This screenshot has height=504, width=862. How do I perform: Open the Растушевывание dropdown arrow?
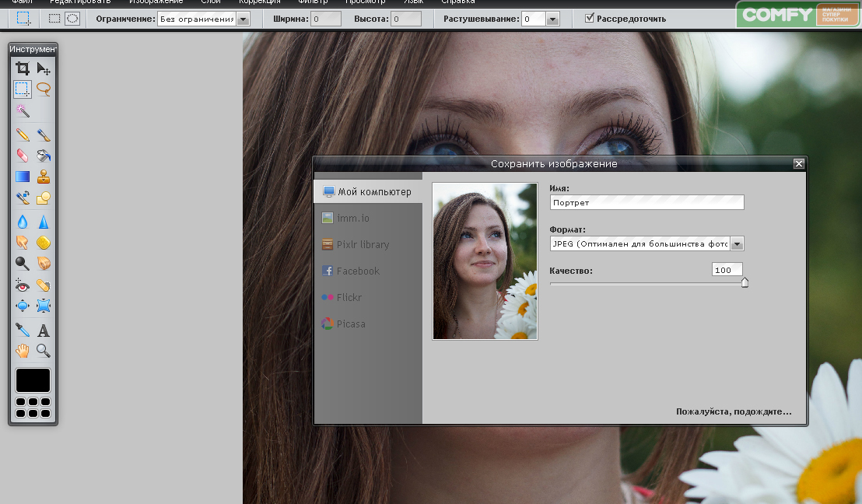click(553, 19)
